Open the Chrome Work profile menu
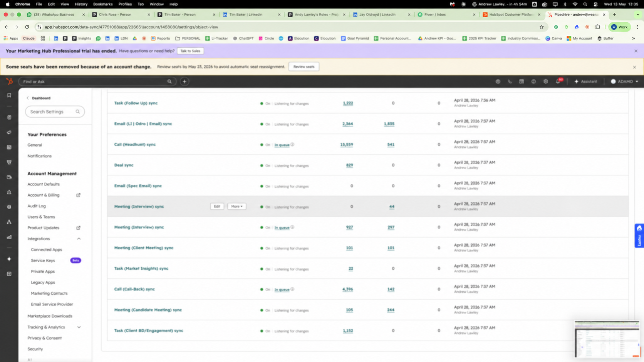Image resolution: width=644 pixels, height=362 pixels. pos(619,27)
